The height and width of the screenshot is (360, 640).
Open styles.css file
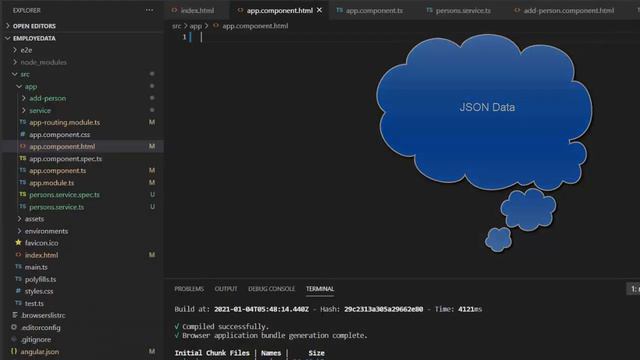pyautogui.click(x=39, y=291)
